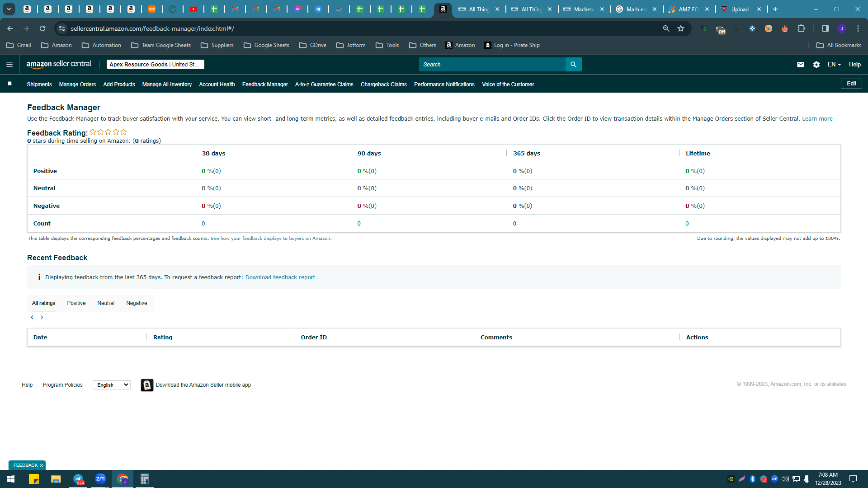Viewport: 868px width, 488px height.
Task: Open Chrome three-dot menu
Action: 858,28
